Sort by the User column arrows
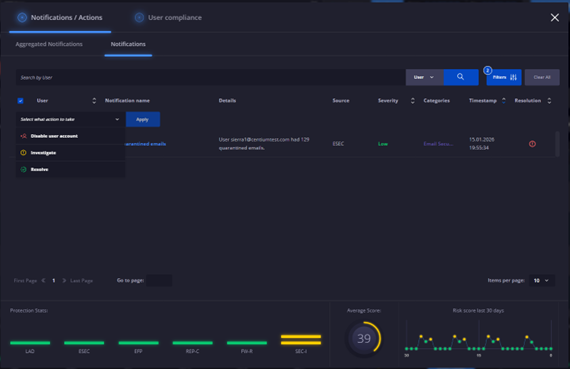Screen dimensions: 570x369 (94, 101)
